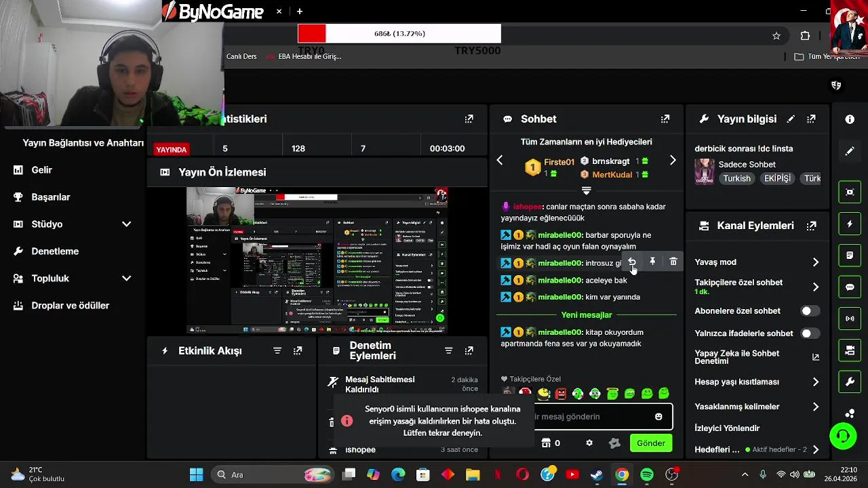Open Takipçilere özel sohbet options

click(x=757, y=287)
